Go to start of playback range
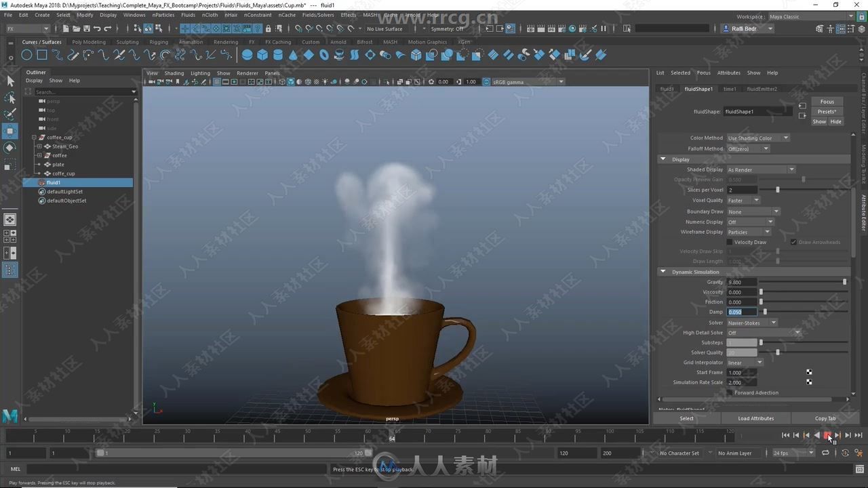 click(786, 435)
